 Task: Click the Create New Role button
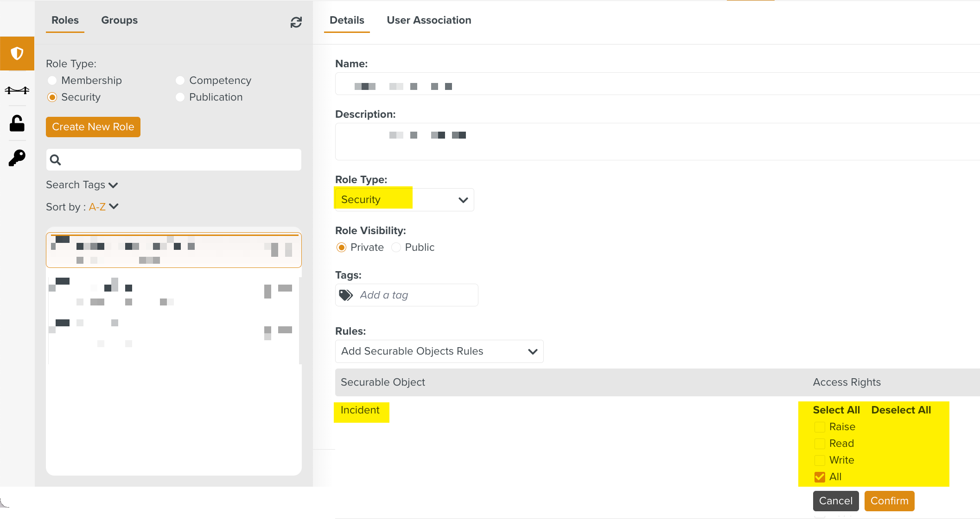[x=93, y=127]
